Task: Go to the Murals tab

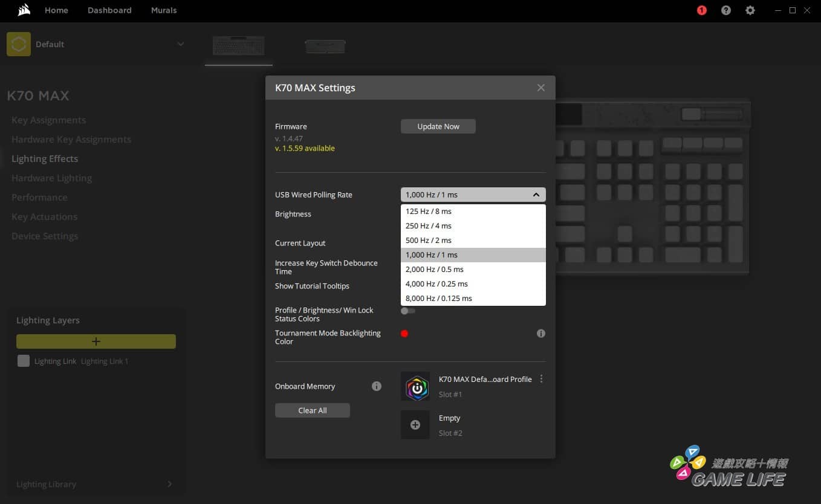Action: click(164, 10)
